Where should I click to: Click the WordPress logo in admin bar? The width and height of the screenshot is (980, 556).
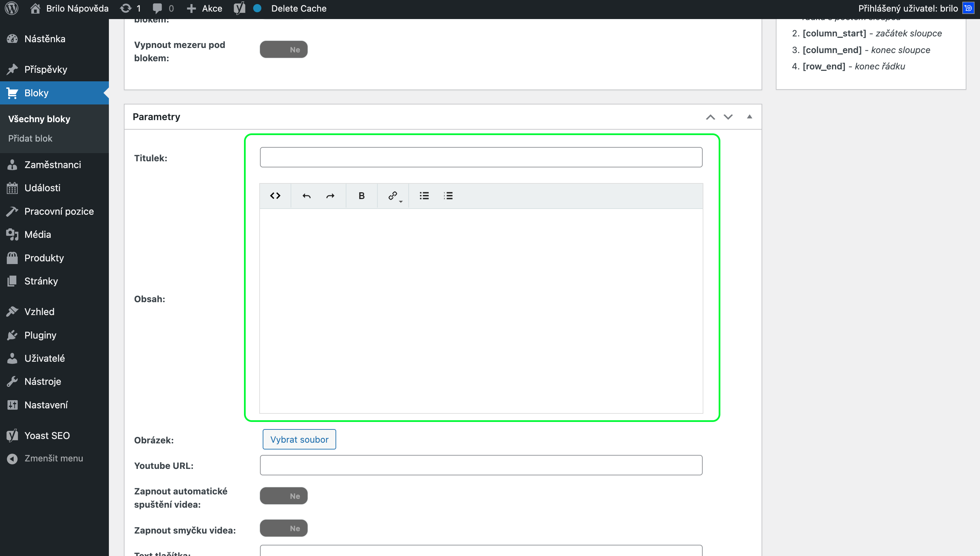pyautogui.click(x=12, y=9)
